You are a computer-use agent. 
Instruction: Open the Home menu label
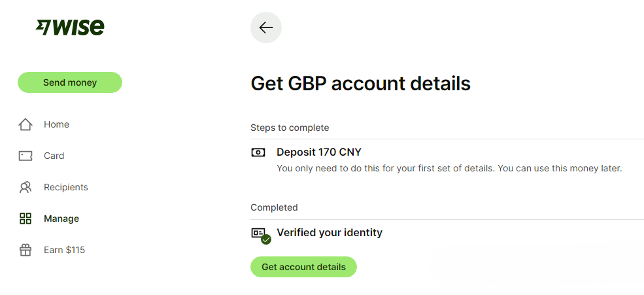(56, 124)
